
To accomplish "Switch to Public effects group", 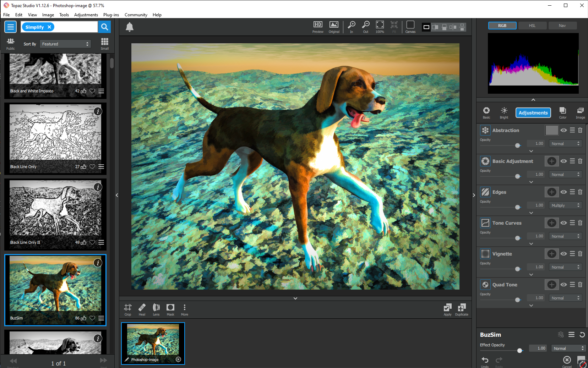I will point(11,44).
